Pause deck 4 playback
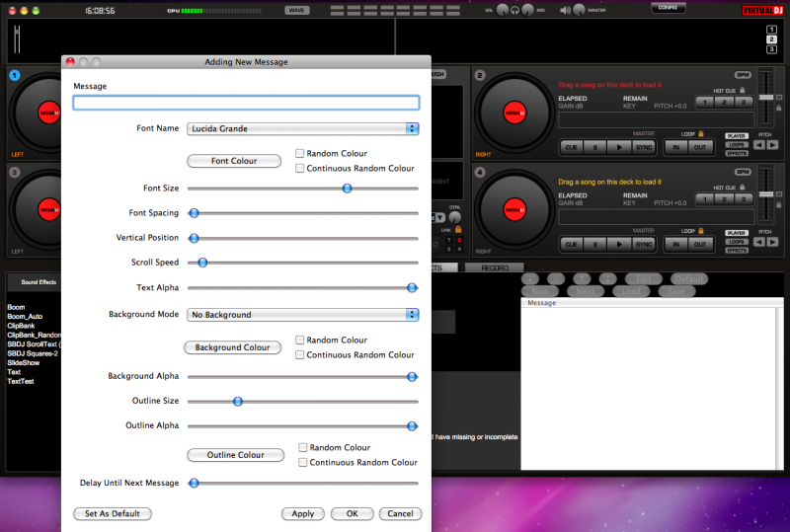 click(x=595, y=244)
